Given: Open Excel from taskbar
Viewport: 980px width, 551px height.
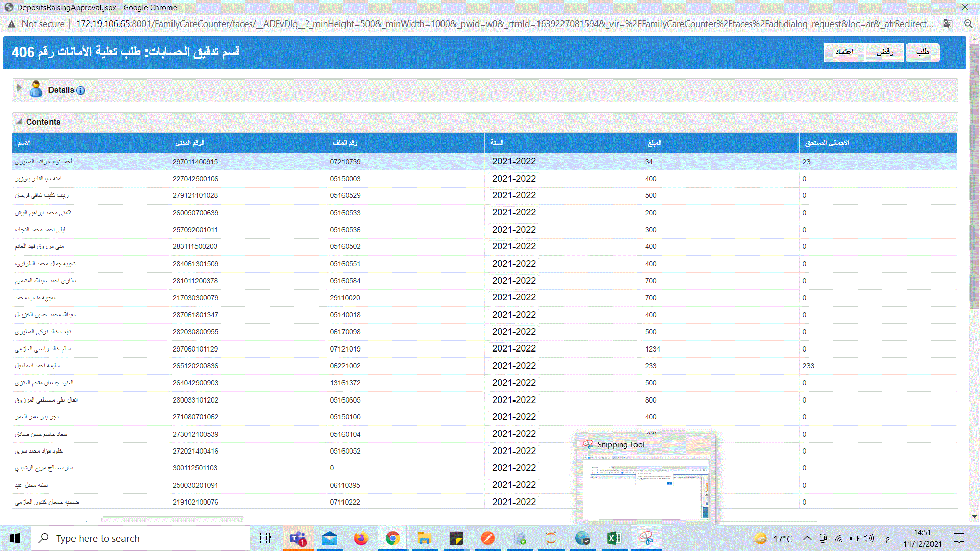Looking at the screenshot, I should (614, 538).
